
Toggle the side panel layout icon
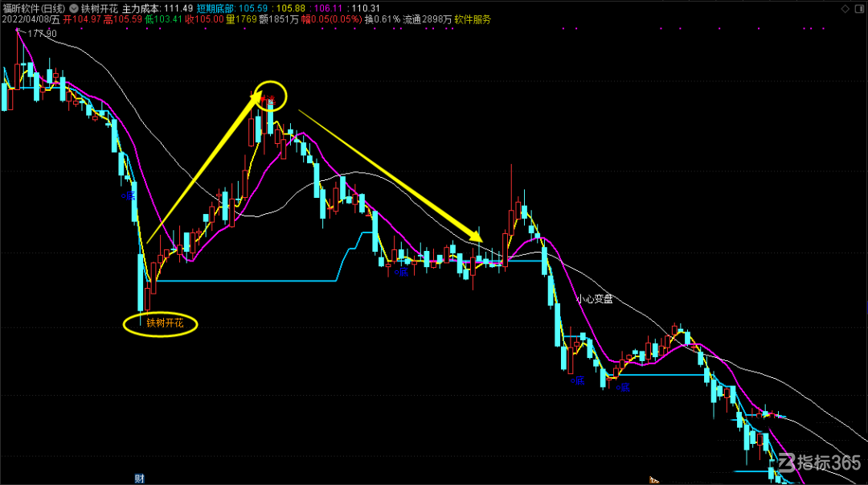pos(859,9)
